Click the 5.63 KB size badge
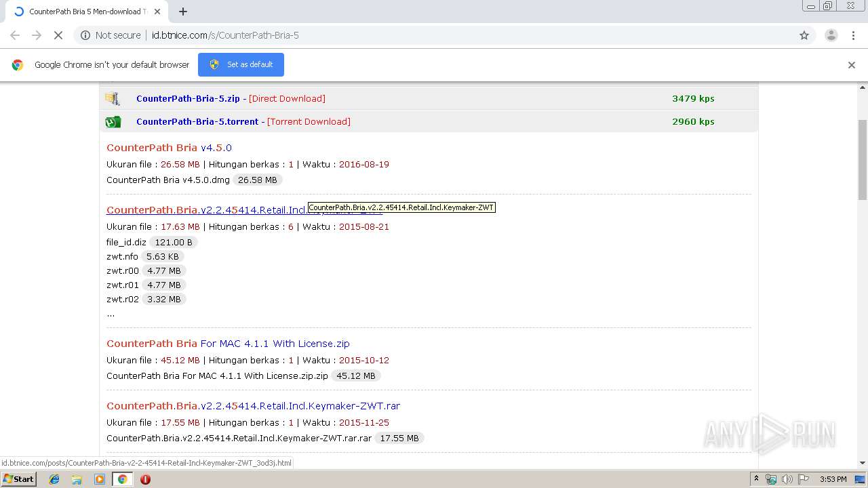Image resolution: width=868 pixels, height=488 pixels. pos(163,257)
